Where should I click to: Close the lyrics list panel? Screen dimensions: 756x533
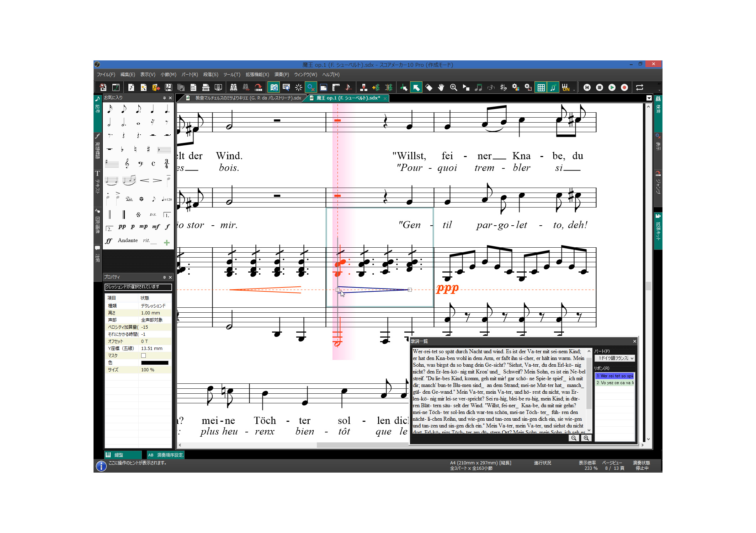pyautogui.click(x=635, y=341)
